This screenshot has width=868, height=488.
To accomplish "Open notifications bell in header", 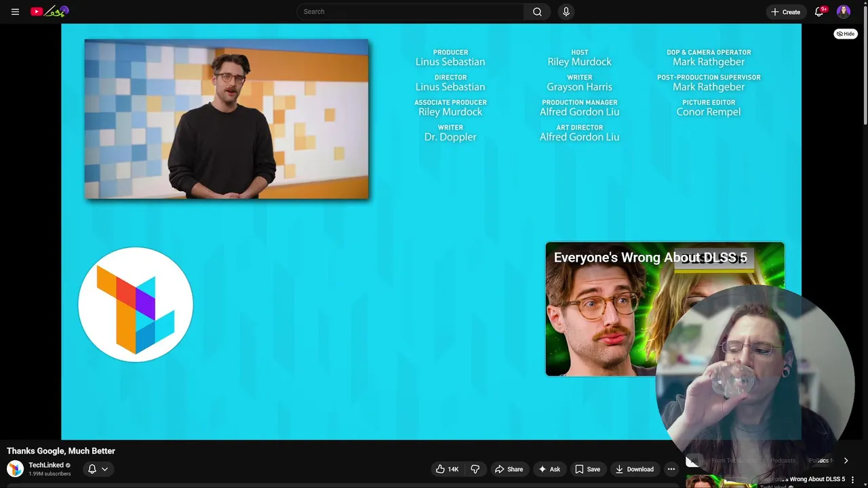I will pyautogui.click(x=819, y=12).
